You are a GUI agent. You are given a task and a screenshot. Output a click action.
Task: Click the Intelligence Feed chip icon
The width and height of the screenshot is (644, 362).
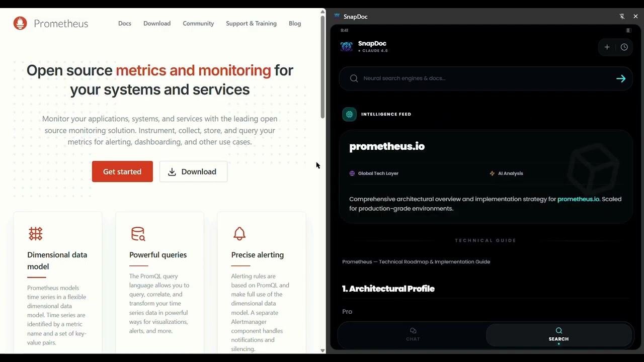click(x=349, y=114)
